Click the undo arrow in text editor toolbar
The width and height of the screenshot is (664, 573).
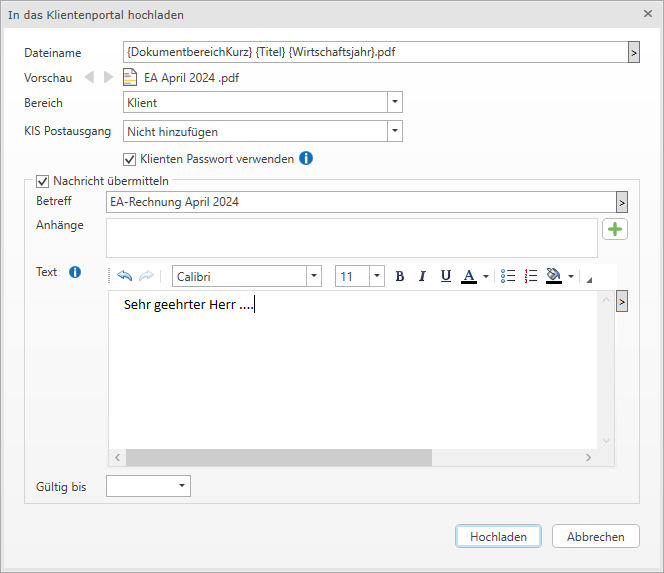(x=125, y=276)
